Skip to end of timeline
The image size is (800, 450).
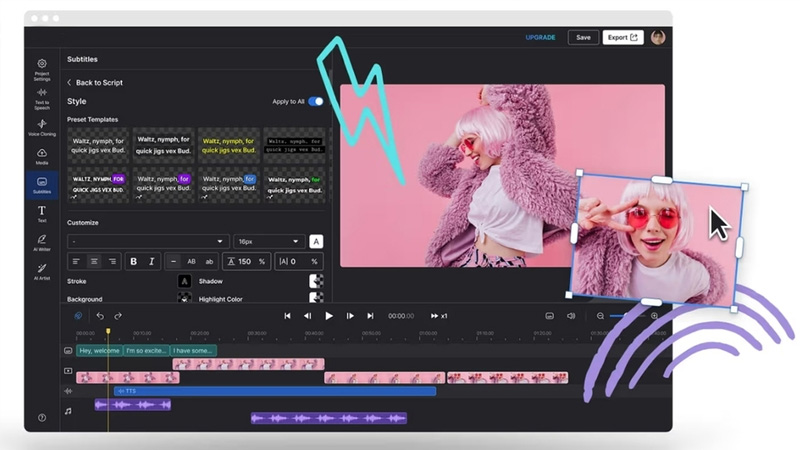click(370, 316)
